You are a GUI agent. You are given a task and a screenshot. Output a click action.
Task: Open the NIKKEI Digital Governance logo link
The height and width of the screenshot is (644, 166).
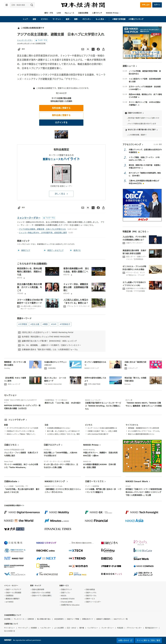tap(22, 512)
